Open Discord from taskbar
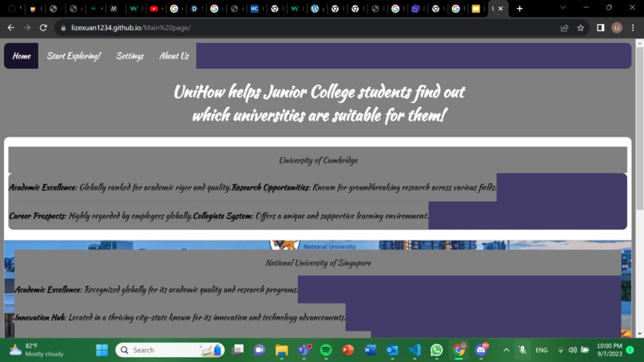The height and width of the screenshot is (362, 644). 481,350
